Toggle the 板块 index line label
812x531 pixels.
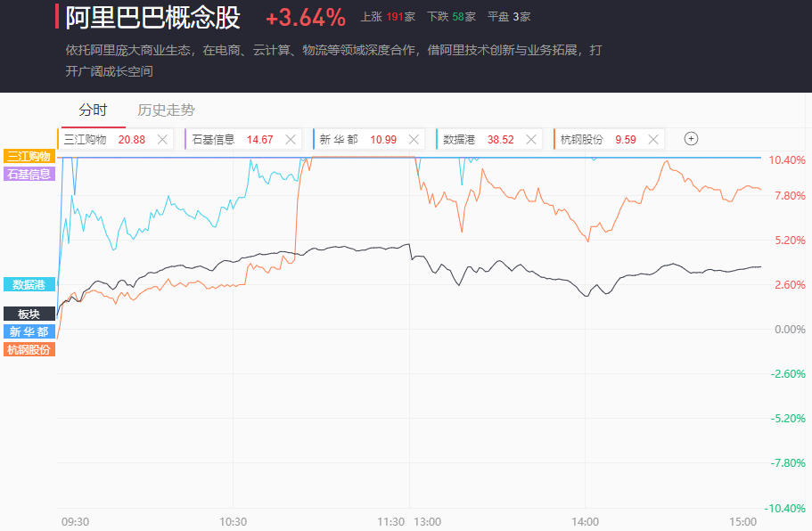[29, 314]
